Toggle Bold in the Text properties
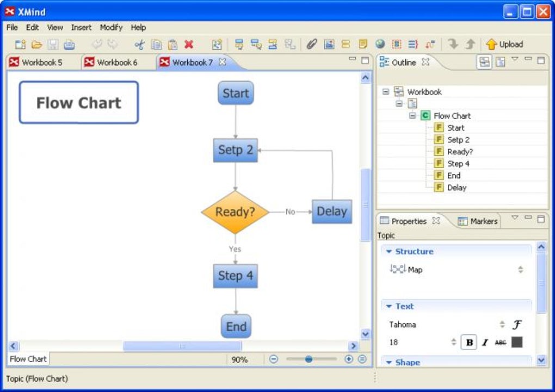The height and width of the screenshot is (392, 555). (x=469, y=342)
